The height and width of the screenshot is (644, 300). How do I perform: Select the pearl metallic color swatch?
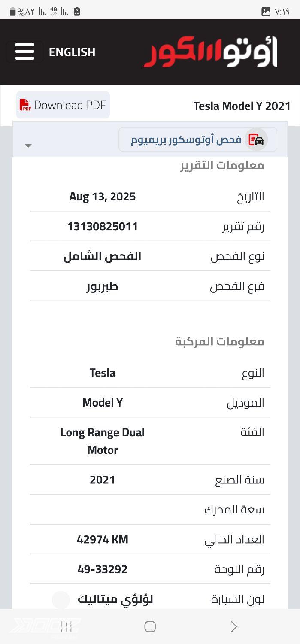[x=61, y=599]
